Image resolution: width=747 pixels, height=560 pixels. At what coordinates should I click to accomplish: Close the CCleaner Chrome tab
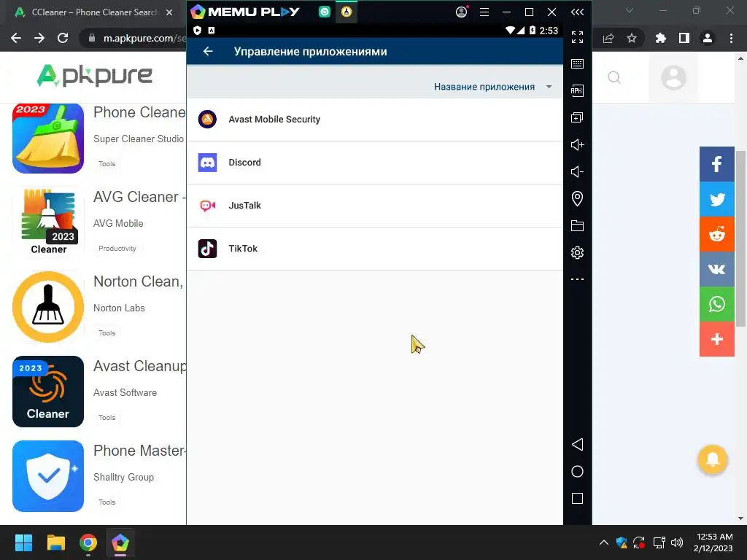point(169,12)
